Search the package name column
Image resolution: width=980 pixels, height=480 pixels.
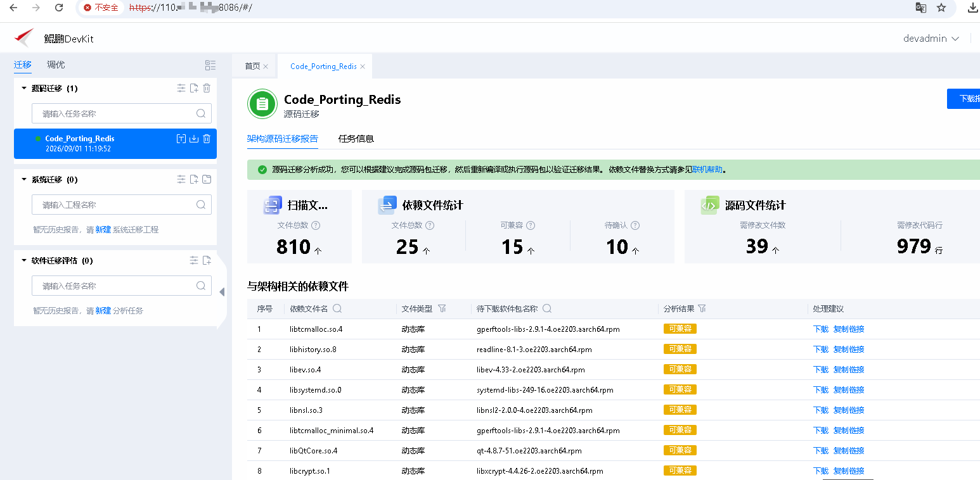tap(547, 308)
